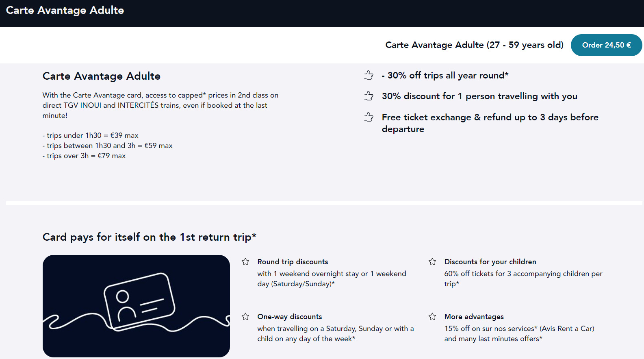The width and height of the screenshot is (644, 359).
Task: Select the Discounts for your children heading
Action: [490, 262]
